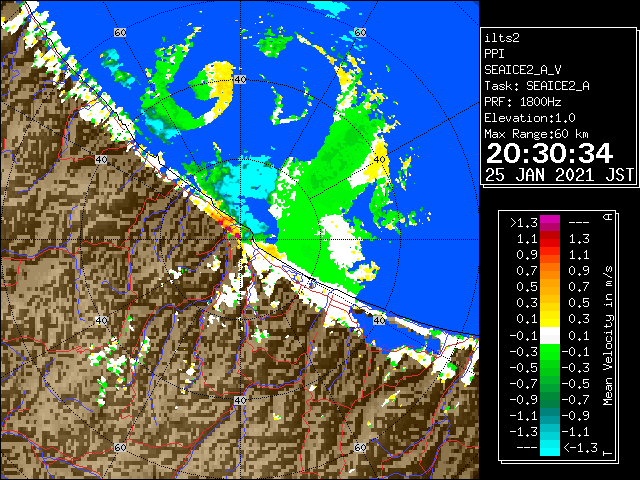Click the right-column '-0.5' legend value
This screenshot has width=640, height=480.
(576, 384)
